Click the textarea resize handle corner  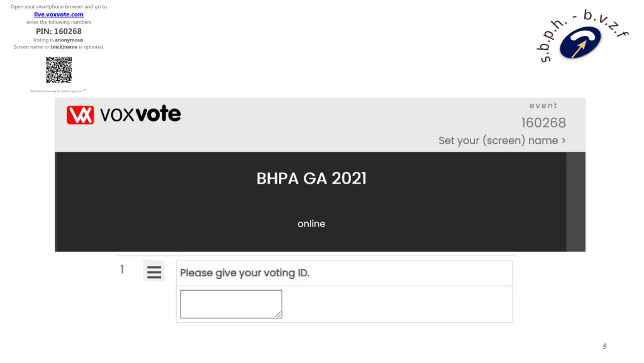pyautogui.click(x=278, y=314)
